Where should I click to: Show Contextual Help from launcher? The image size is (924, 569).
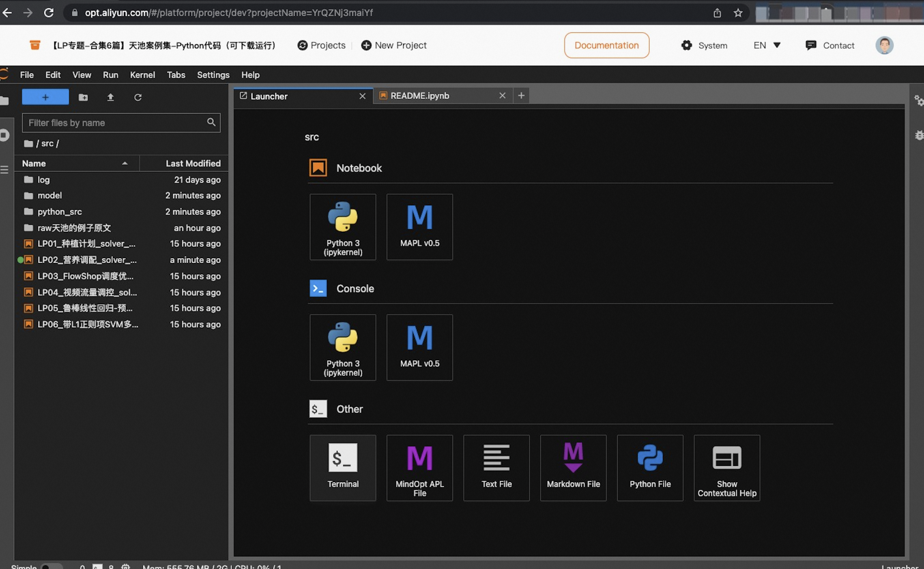point(726,468)
